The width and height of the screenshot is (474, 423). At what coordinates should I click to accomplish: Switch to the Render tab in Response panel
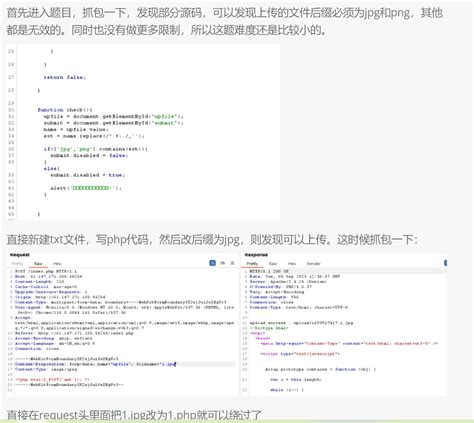[313, 264]
